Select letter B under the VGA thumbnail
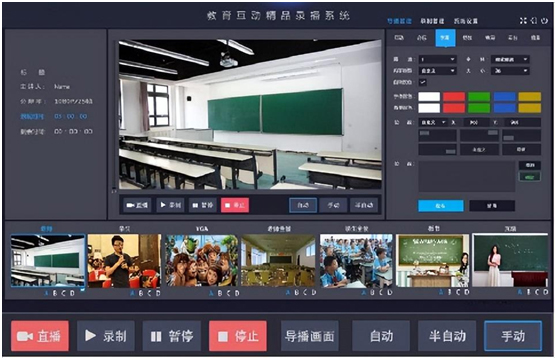557x360 pixels. pos(220,293)
